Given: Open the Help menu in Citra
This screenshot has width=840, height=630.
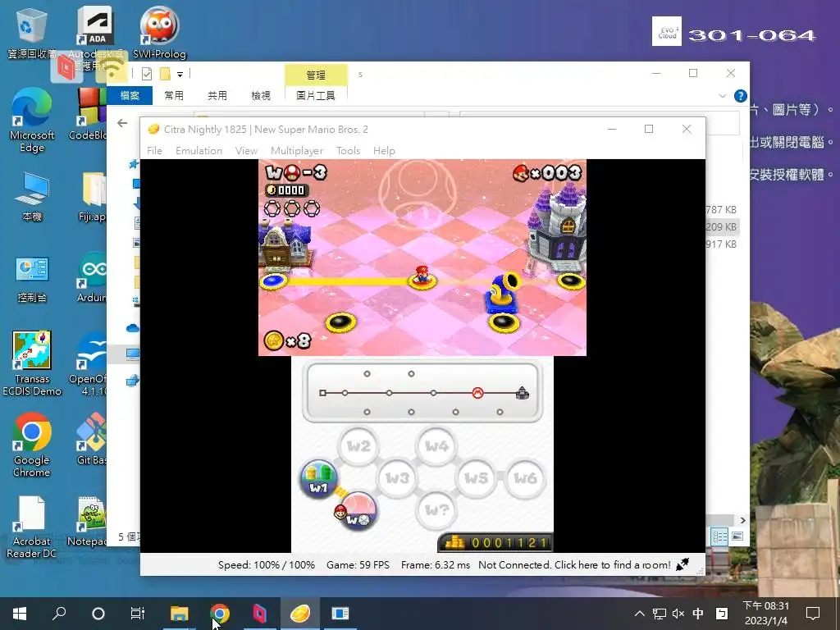Looking at the screenshot, I should pyautogui.click(x=384, y=151).
